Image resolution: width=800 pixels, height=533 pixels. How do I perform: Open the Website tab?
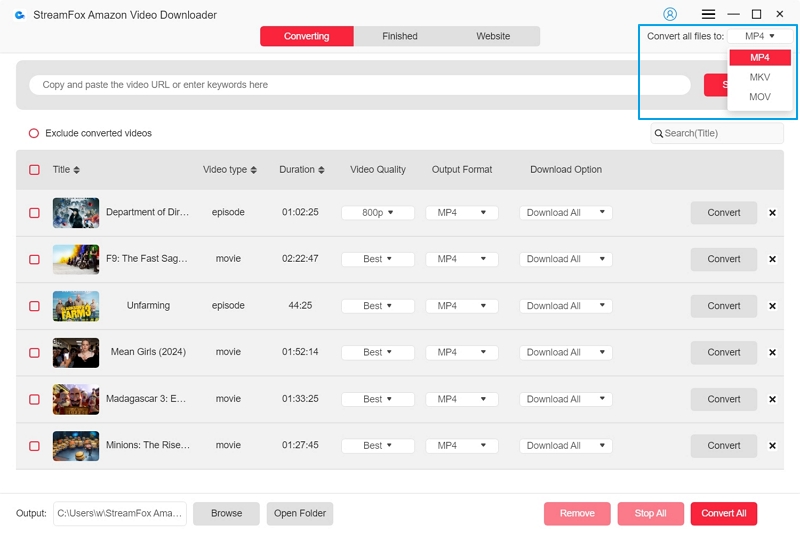pos(493,36)
